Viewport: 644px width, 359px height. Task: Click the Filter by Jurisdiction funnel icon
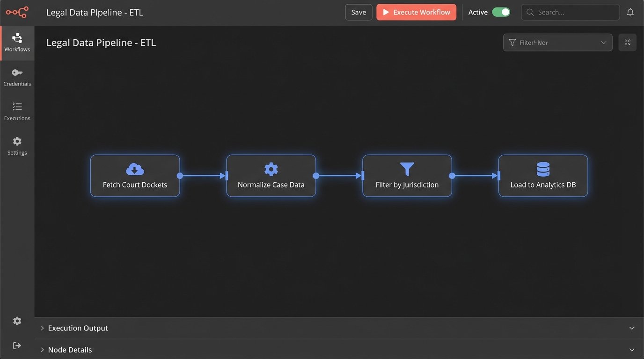407,169
